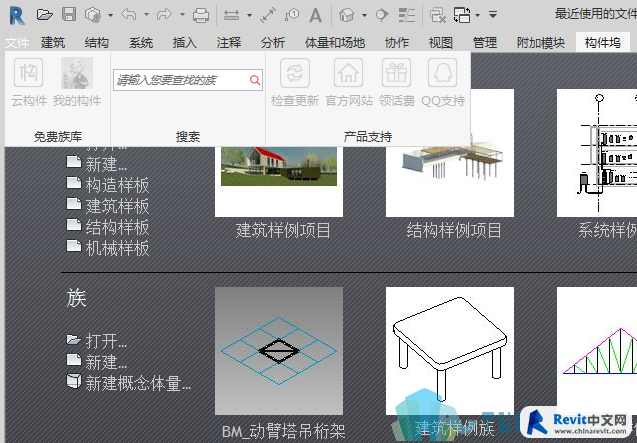
Task: Open the 建筑样例族 table thumbnail
Action: coord(450,351)
